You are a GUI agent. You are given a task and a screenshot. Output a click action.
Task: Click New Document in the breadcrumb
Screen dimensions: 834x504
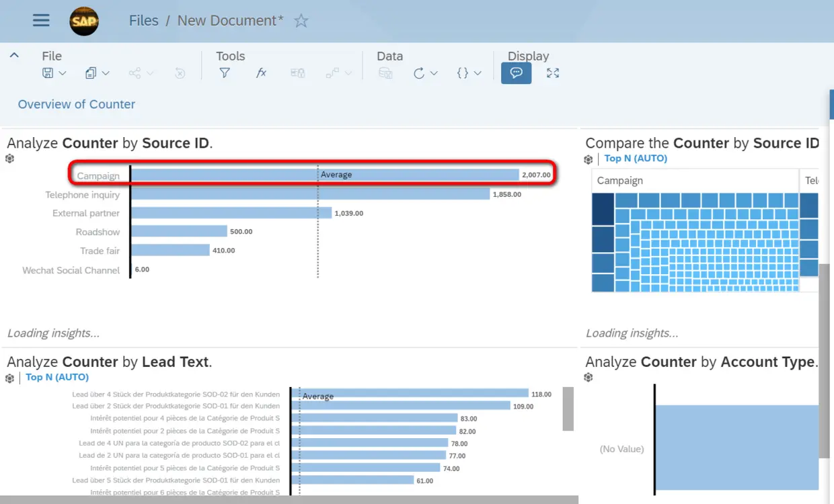point(230,21)
